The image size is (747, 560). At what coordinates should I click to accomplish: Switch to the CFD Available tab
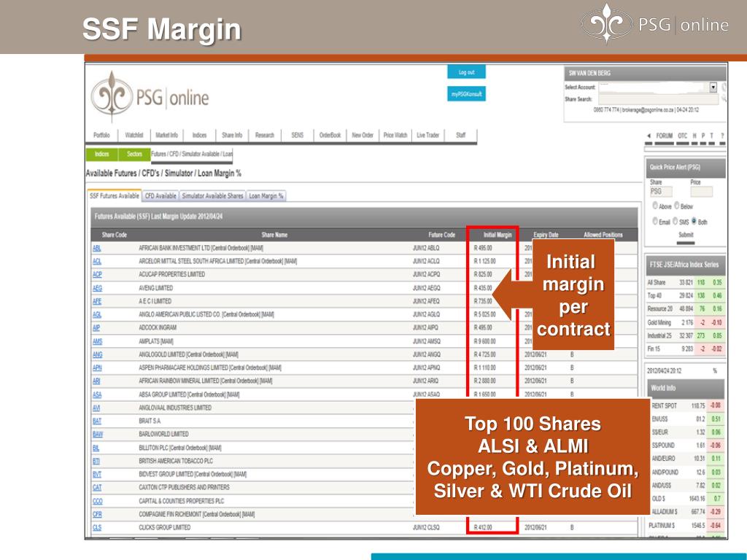tap(160, 195)
